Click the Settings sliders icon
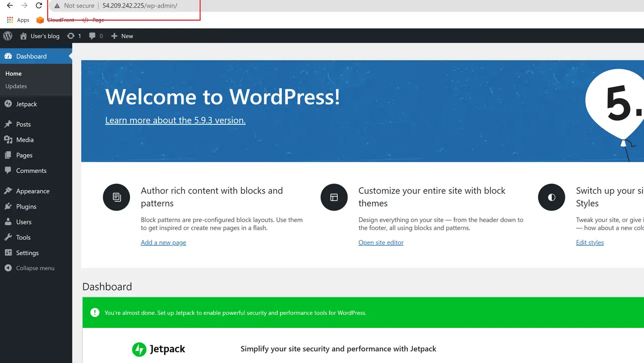 pos(8,253)
